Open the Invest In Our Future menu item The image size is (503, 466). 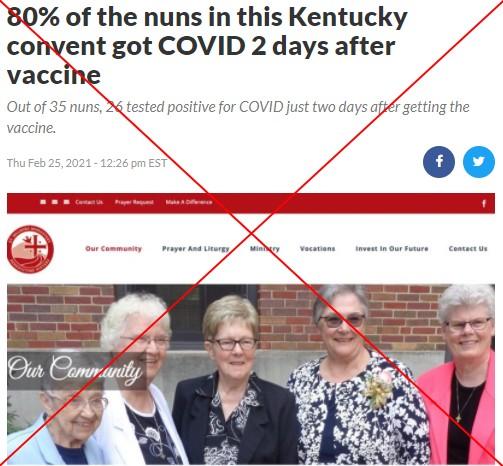[x=392, y=249]
